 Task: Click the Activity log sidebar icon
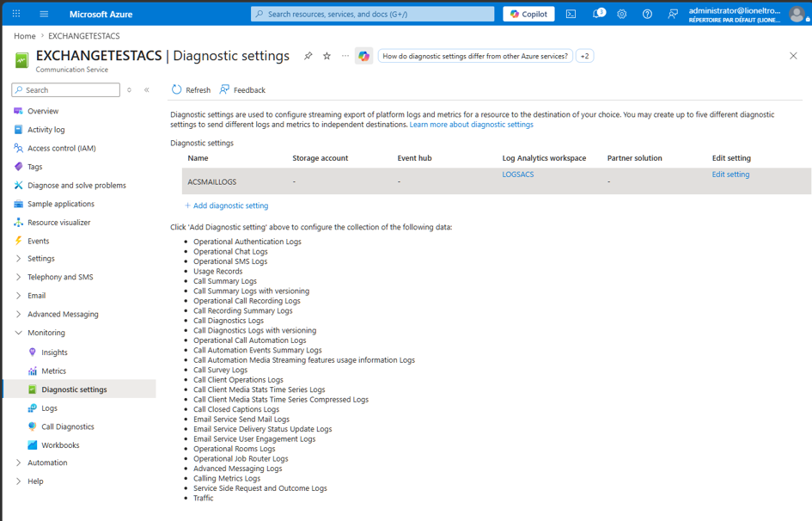[19, 130]
